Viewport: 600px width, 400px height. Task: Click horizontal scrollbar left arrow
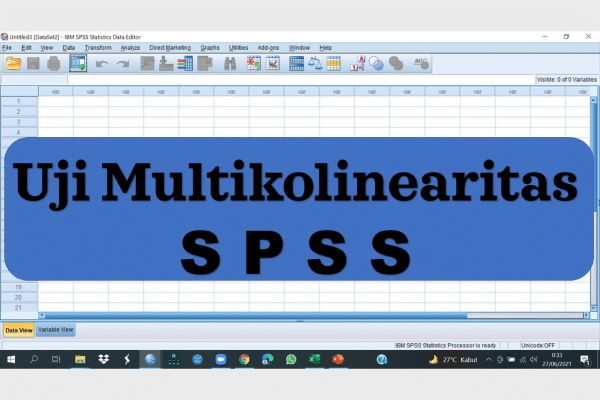point(42,315)
